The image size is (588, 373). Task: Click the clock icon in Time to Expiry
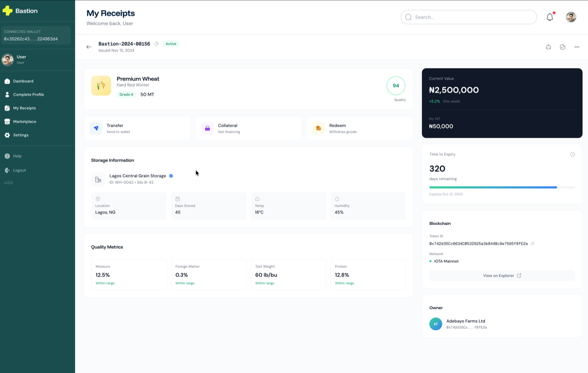point(572,155)
